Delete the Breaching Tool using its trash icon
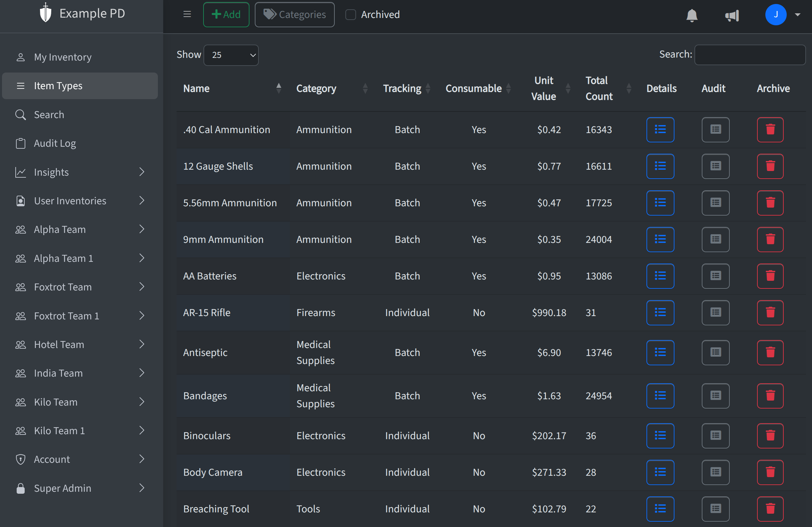 (x=770, y=509)
